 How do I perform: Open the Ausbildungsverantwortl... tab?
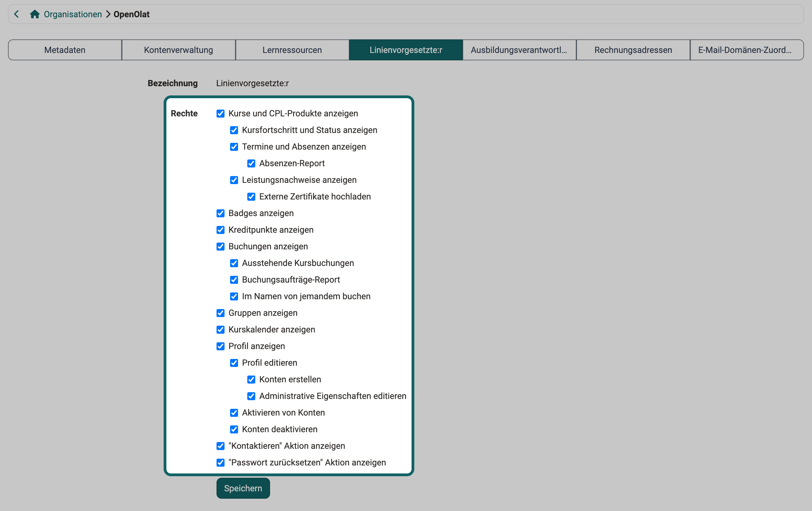pyautogui.click(x=519, y=50)
